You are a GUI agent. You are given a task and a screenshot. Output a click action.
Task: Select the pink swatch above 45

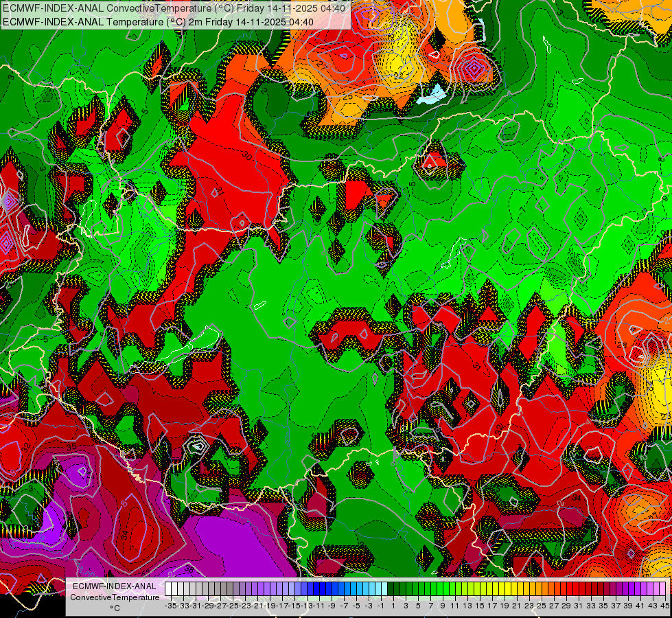tap(662, 588)
